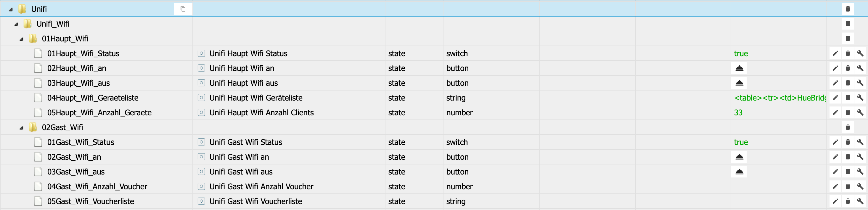Click the value 33 for Anzahl Clients
Viewport: 868px width, 210px height.
(738, 113)
